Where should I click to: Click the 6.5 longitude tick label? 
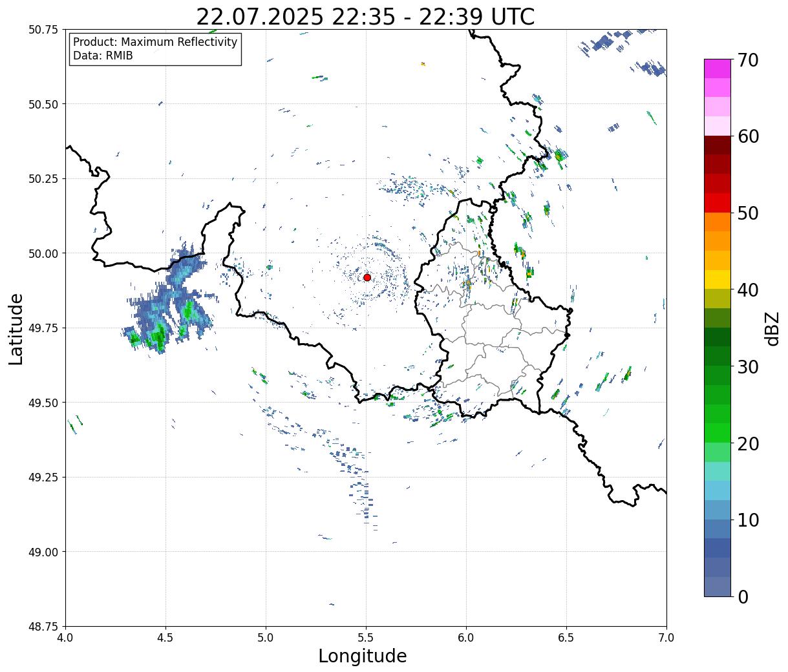coord(566,638)
